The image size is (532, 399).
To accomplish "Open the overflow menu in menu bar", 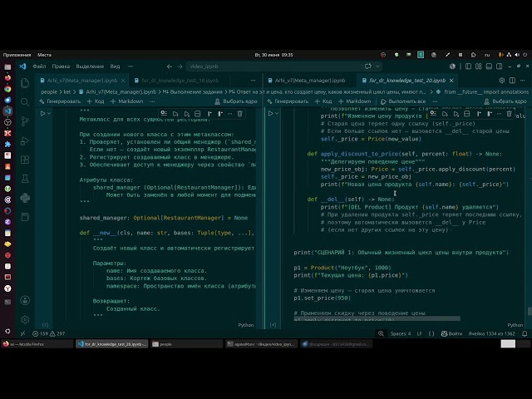I will coord(131,66).
